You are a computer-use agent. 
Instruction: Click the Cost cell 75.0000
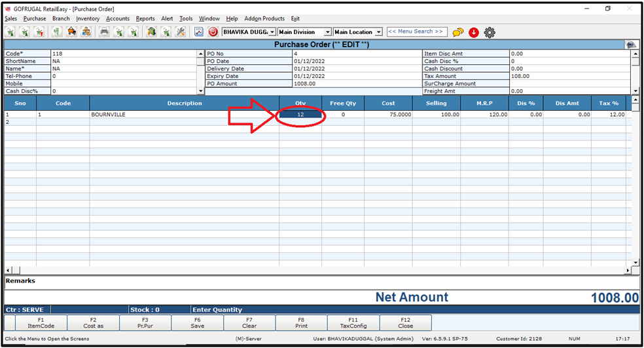point(387,115)
